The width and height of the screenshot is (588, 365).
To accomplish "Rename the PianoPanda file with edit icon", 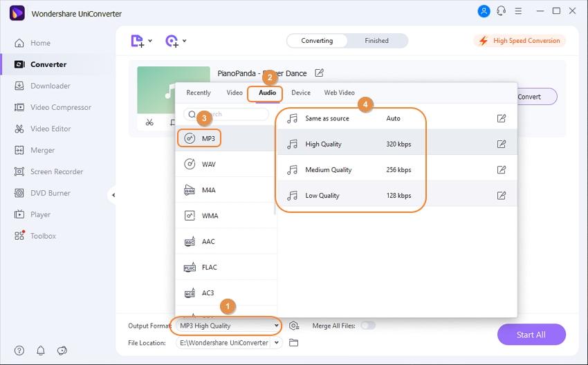I will click(319, 73).
